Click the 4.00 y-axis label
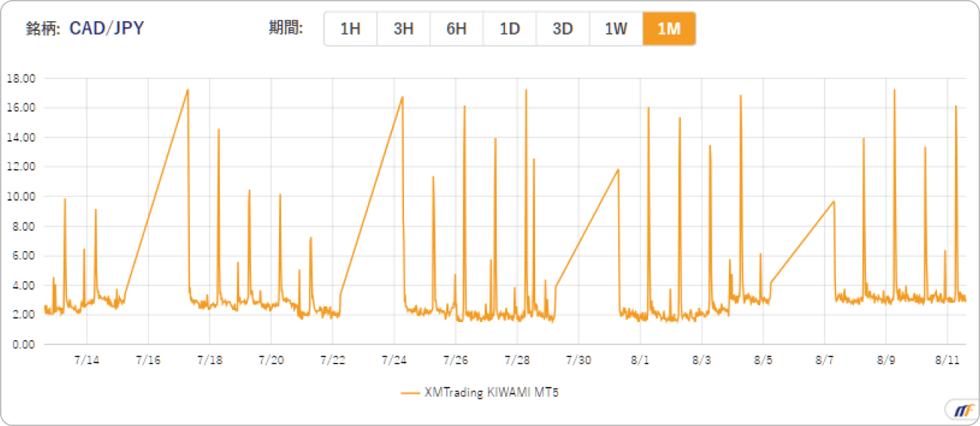Viewport: 980px width, 426px height. [x=24, y=286]
